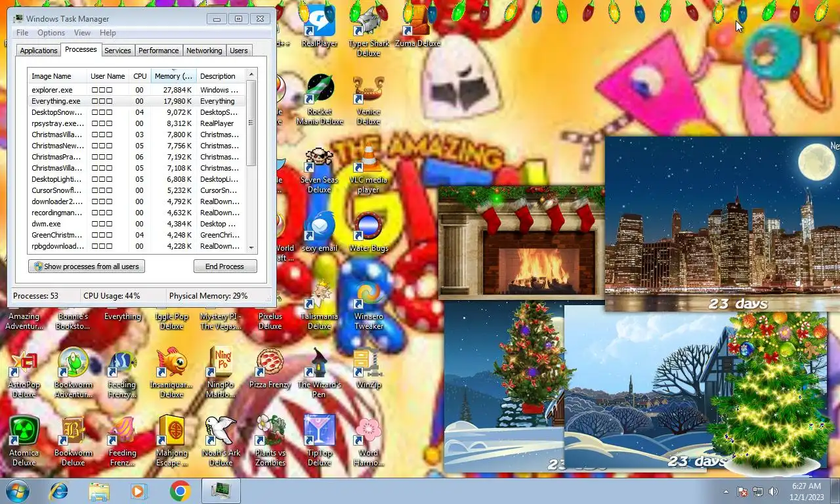Open Windows Explorer folder on taskbar
The width and height of the screenshot is (840, 504).
pyautogui.click(x=99, y=491)
